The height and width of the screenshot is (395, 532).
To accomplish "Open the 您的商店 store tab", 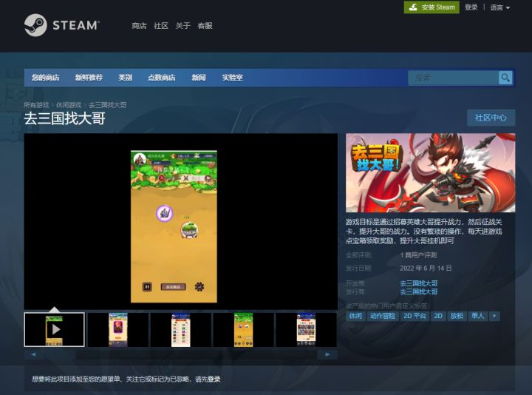I will point(46,78).
